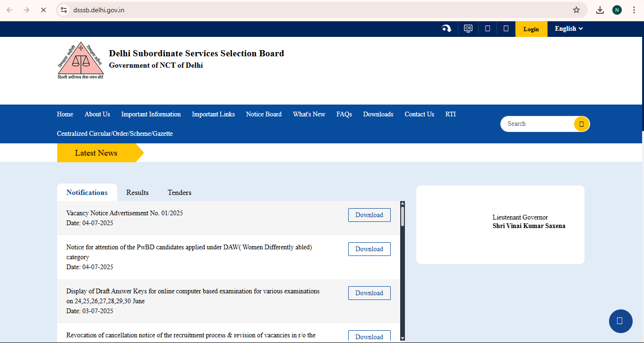
Task: Click the yellow Login button
Action: click(531, 29)
